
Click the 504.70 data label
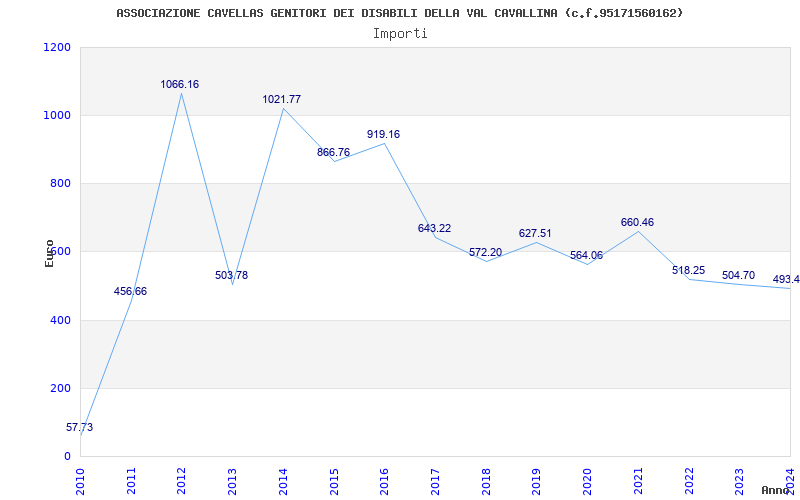point(738,275)
